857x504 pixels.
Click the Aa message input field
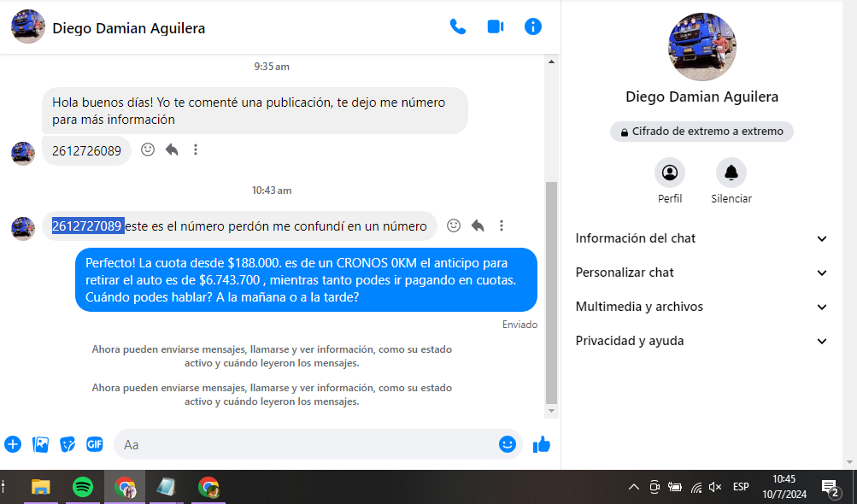pyautogui.click(x=306, y=444)
